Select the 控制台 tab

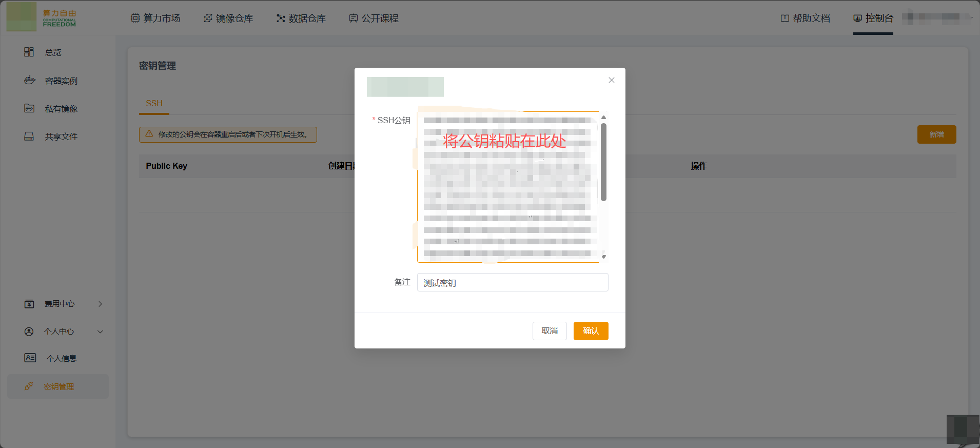pyautogui.click(x=873, y=18)
